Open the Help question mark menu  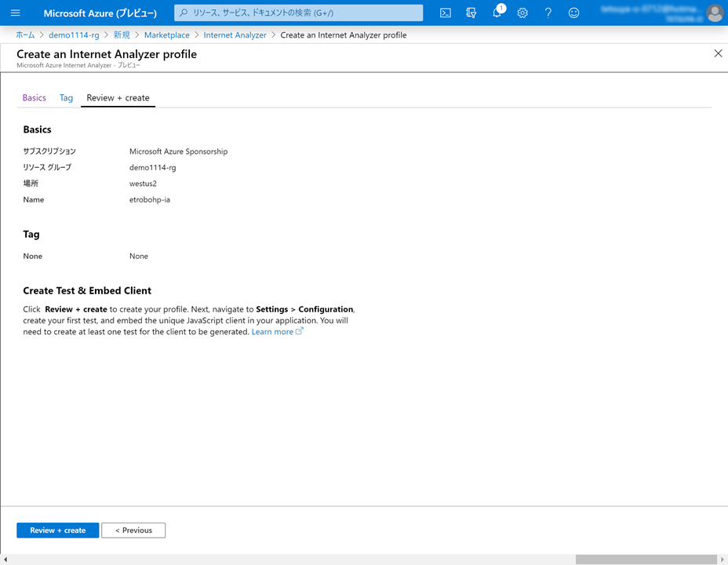tap(548, 13)
